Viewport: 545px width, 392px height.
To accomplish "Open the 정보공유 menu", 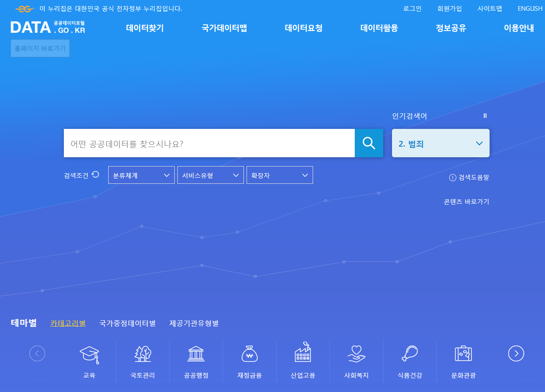I will point(451,28).
